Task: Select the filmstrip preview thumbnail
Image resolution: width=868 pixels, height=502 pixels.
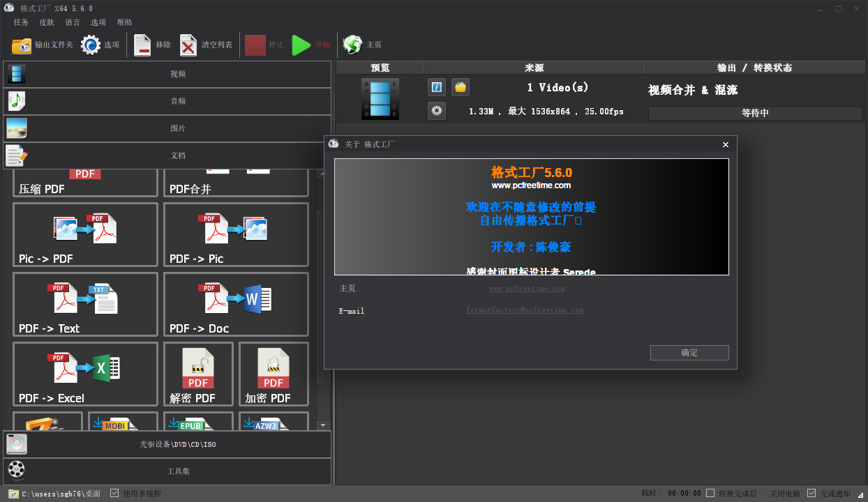Action: point(380,98)
